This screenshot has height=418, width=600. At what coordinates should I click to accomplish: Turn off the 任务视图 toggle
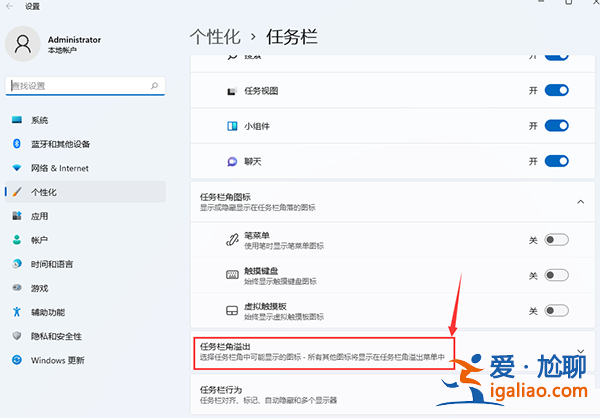click(x=556, y=90)
